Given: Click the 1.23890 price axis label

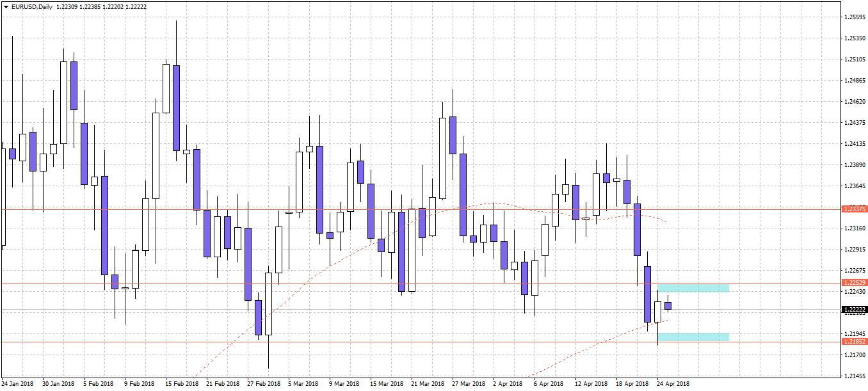Looking at the screenshot, I should (855, 164).
